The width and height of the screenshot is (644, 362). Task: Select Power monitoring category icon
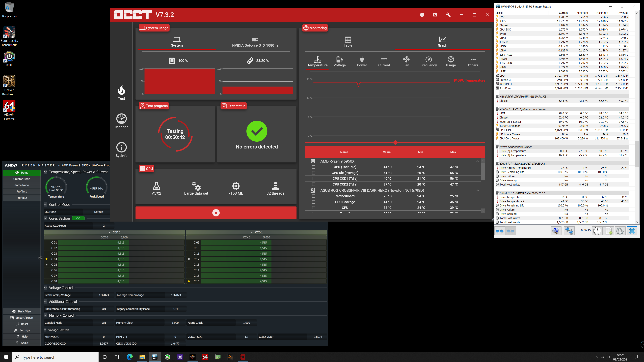(362, 62)
